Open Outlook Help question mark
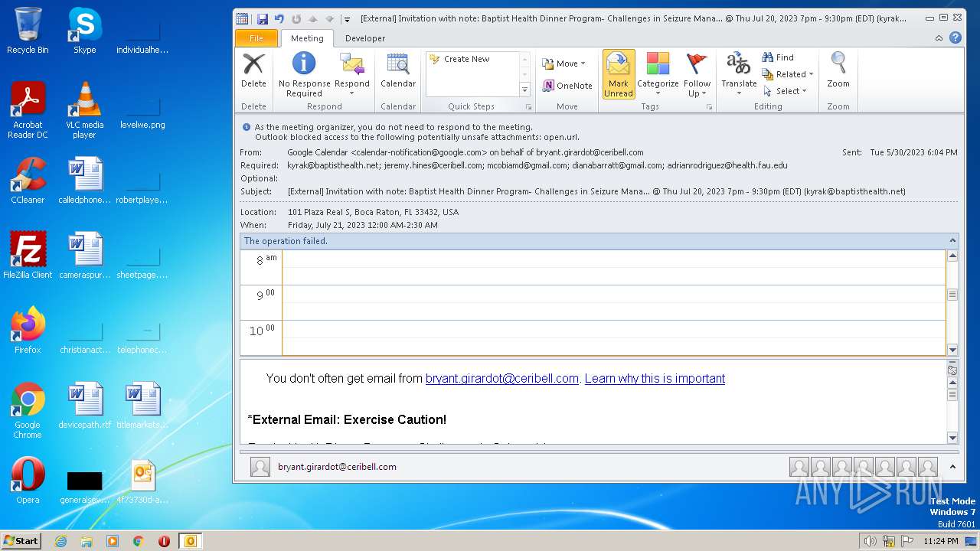The height and width of the screenshot is (551, 980). coord(955,37)
